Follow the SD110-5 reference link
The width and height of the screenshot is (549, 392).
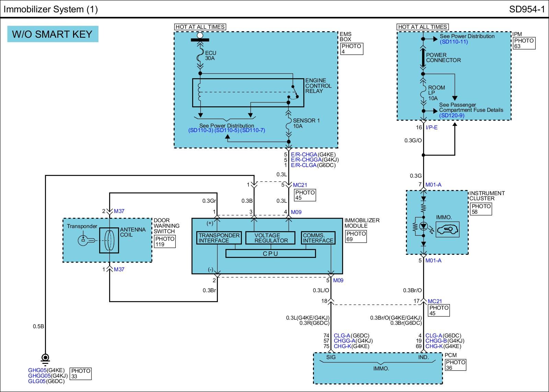tap(227, 130)
